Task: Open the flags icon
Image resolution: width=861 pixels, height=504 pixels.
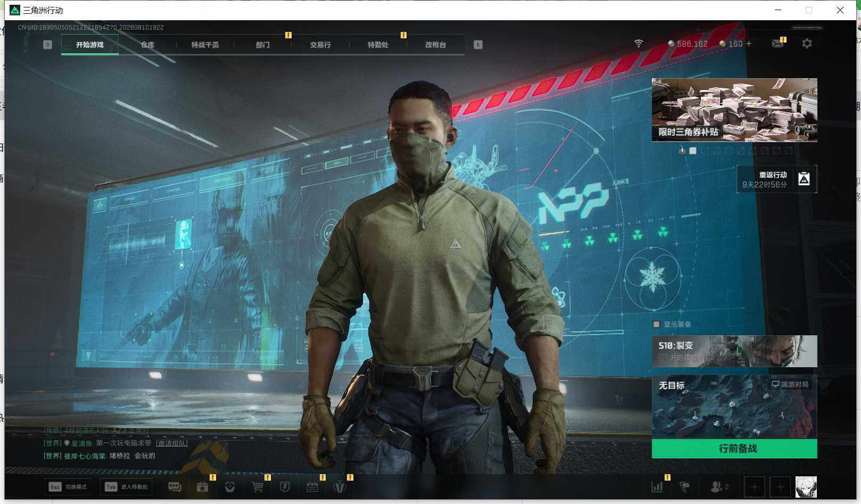Action: click(x=685, y=487)
